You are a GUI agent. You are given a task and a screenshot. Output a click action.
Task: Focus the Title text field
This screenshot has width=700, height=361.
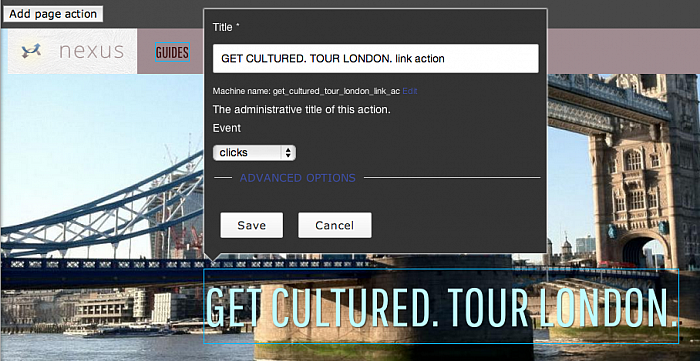pos(375,58)
